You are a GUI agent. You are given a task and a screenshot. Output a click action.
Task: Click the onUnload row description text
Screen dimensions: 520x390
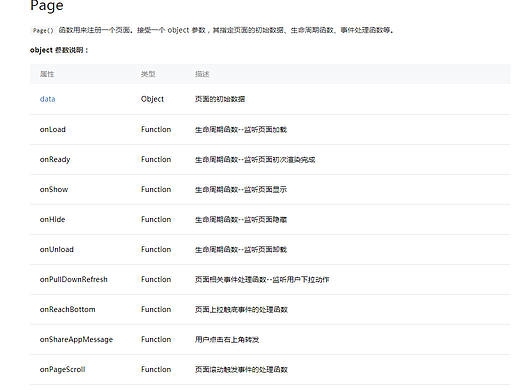point(241,249)
